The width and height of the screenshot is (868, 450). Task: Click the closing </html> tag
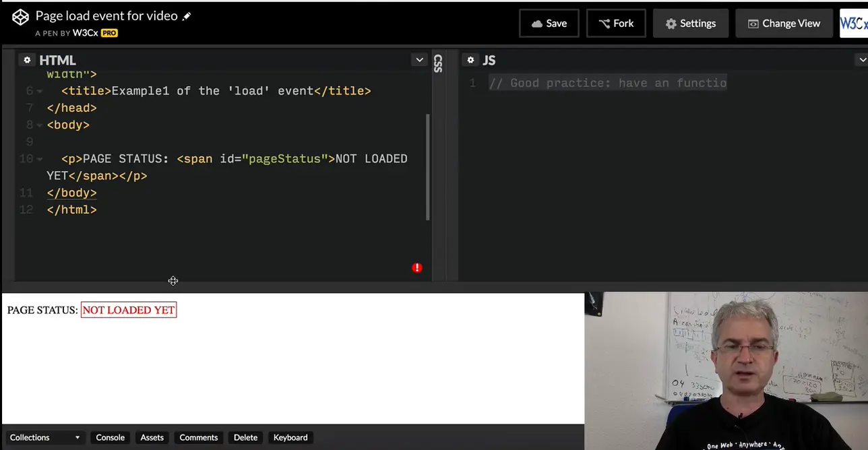[x=71, y=210]
